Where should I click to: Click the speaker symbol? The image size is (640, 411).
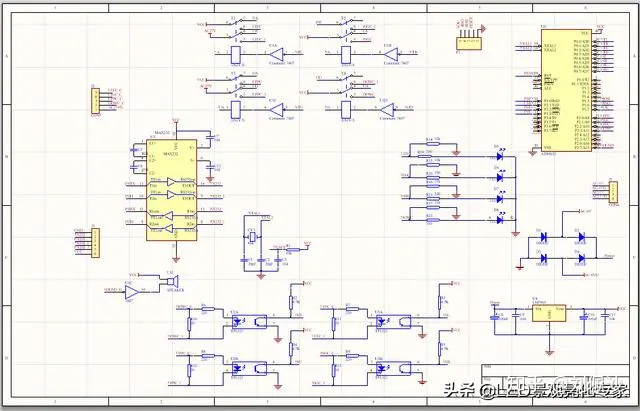171,282
